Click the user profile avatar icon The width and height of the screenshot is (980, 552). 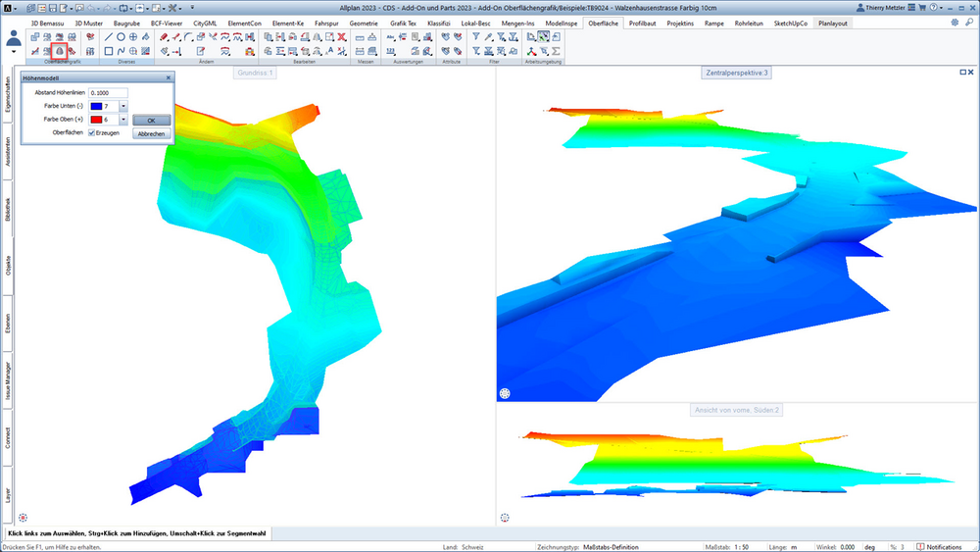pyautogui.click(x=14, y=39)
